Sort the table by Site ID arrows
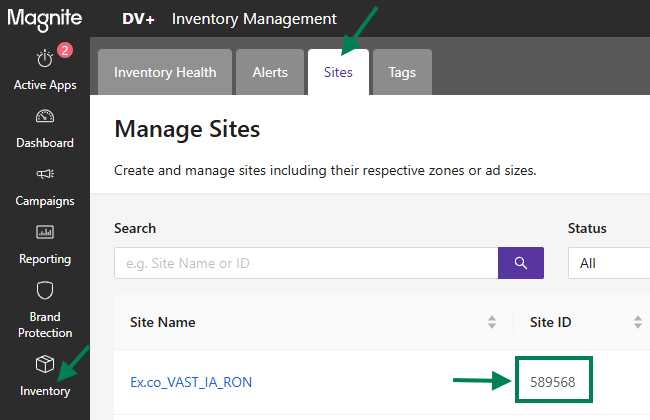This screenshot has width=650, height=420. click(x=638, y=322)
